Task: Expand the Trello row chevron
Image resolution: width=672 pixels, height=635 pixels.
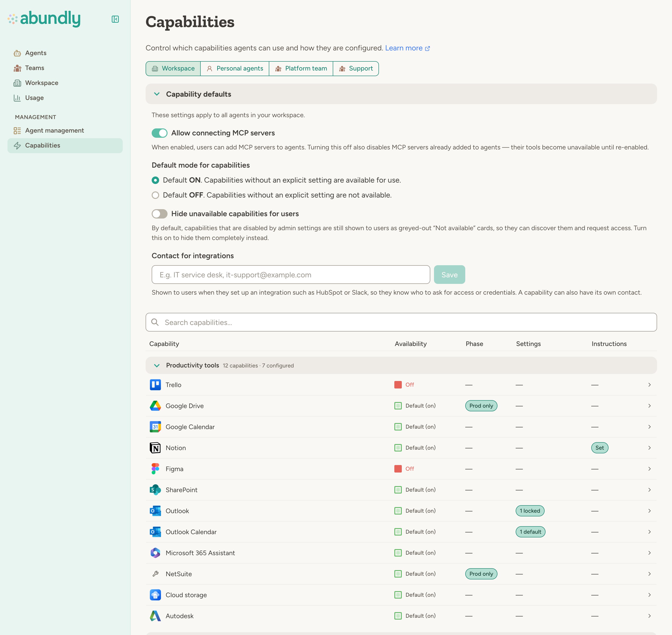Action: (x=649, y=385)
